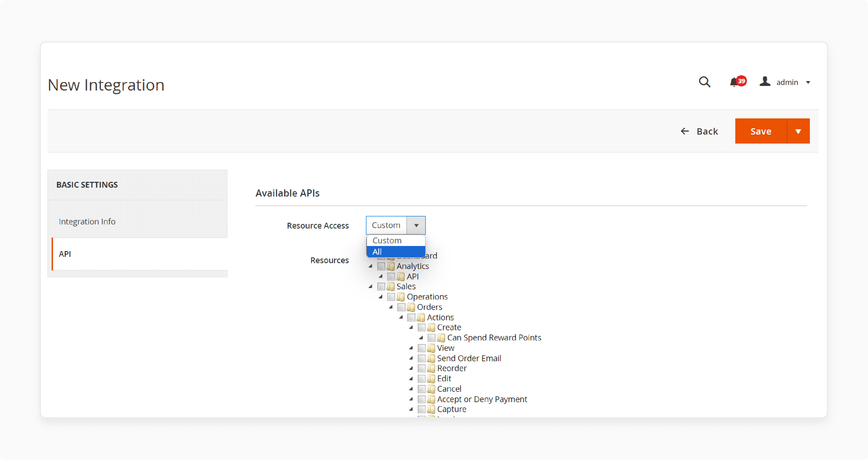Click the Sales folder icon
This screenshot has width=868, height=460.
(391, 287)
